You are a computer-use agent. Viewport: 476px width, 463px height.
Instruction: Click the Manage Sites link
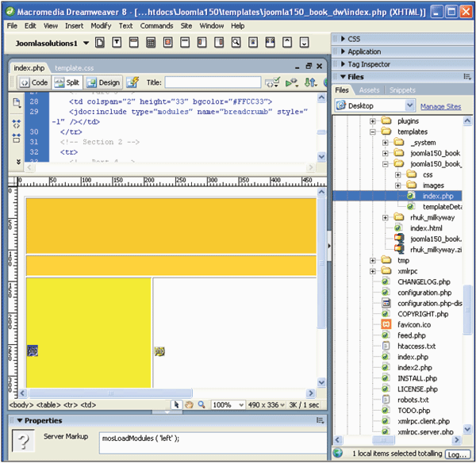(440, 107)
